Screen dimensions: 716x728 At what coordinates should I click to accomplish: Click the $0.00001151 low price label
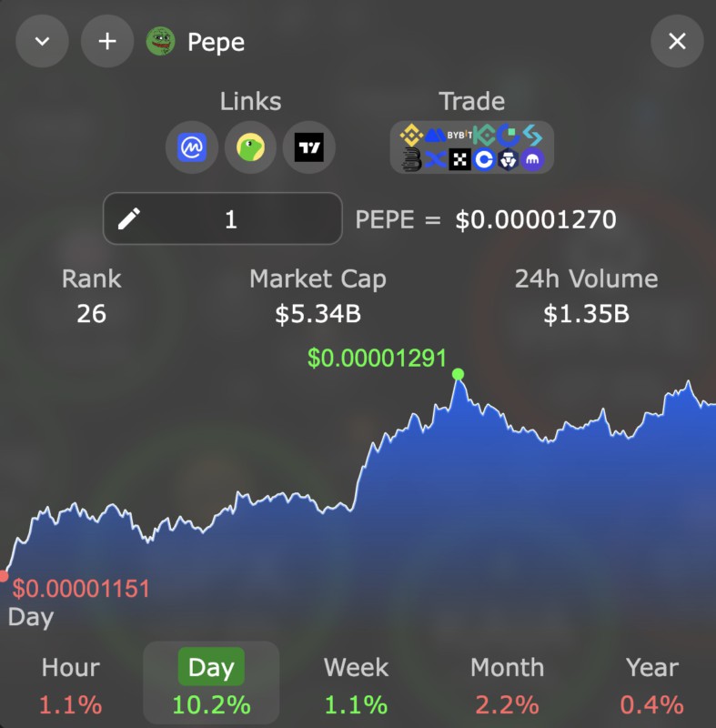[81, 589]
